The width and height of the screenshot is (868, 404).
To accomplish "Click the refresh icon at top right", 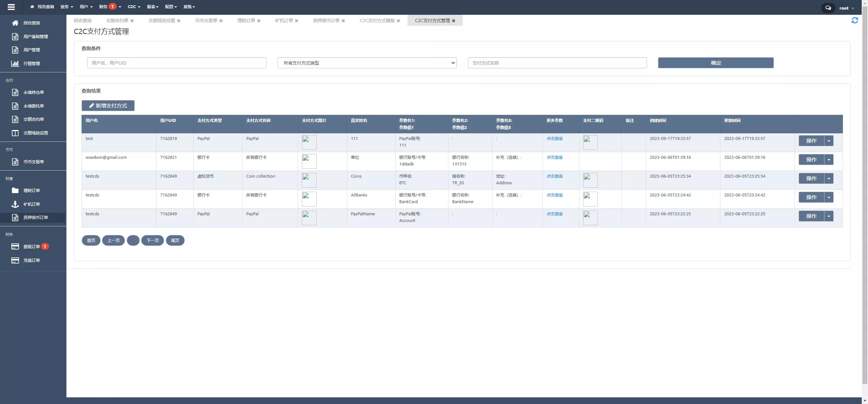I will pyautogui.click(x=855, y=20).
